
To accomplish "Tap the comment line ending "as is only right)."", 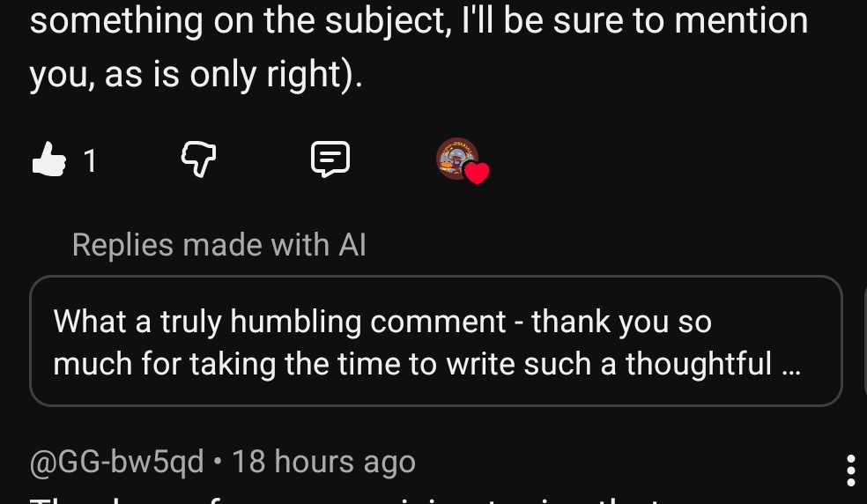I will (x=196, y=76).
